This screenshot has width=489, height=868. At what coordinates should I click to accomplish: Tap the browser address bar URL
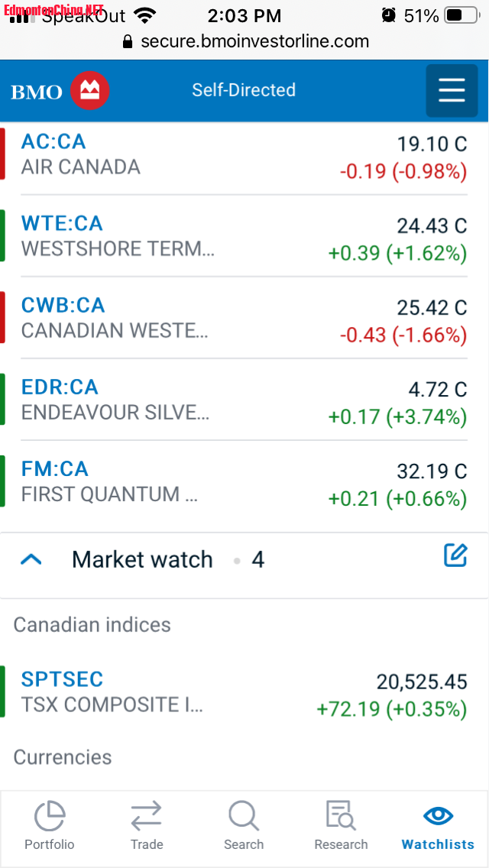[254, 41]
